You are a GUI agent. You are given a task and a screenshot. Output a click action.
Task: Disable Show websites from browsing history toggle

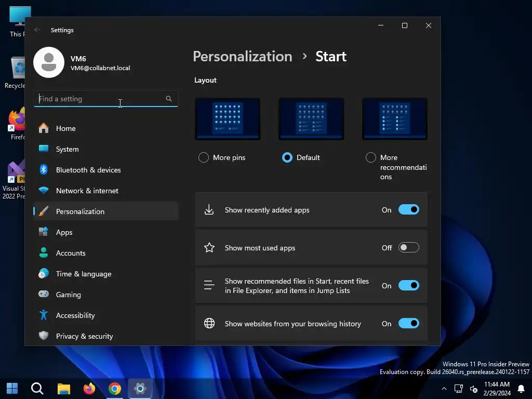tap(408, 323)
